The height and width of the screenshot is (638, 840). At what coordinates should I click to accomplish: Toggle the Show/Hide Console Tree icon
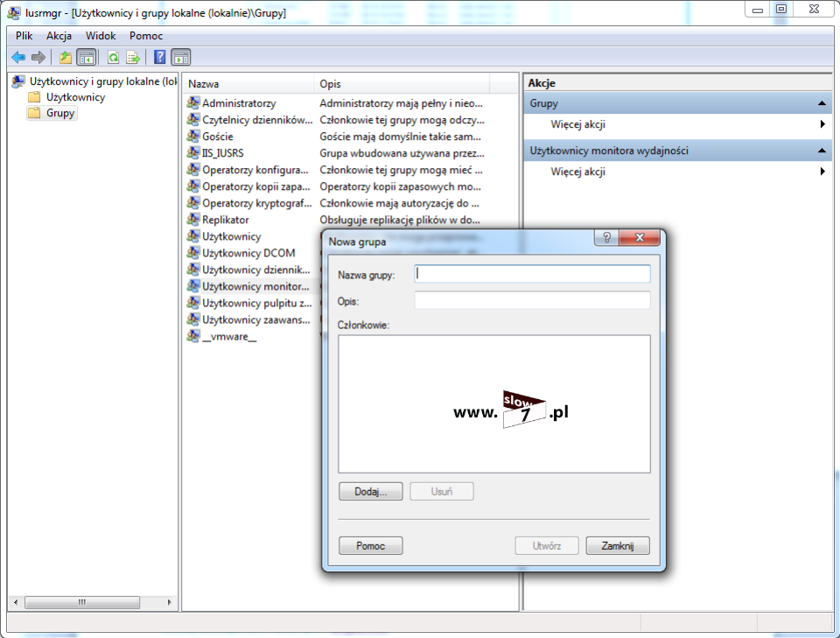point(87,57)
